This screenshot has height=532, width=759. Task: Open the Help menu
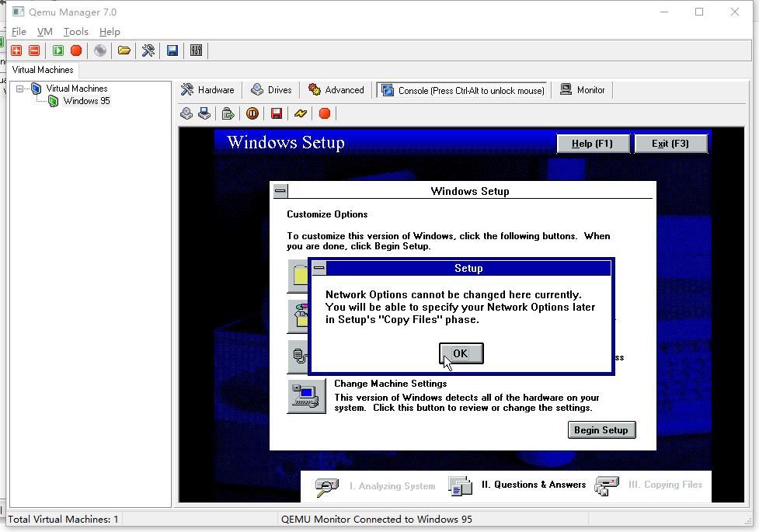pos(110,32)
